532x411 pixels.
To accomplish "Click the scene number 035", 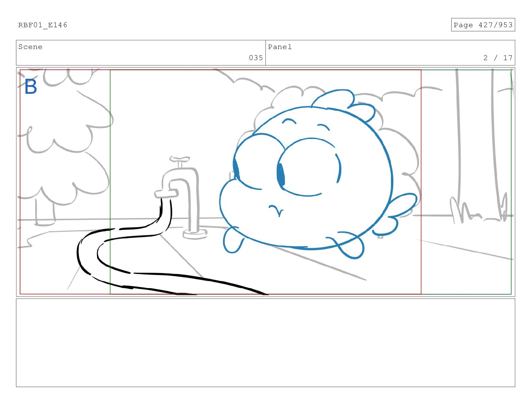I will (256, 58).
